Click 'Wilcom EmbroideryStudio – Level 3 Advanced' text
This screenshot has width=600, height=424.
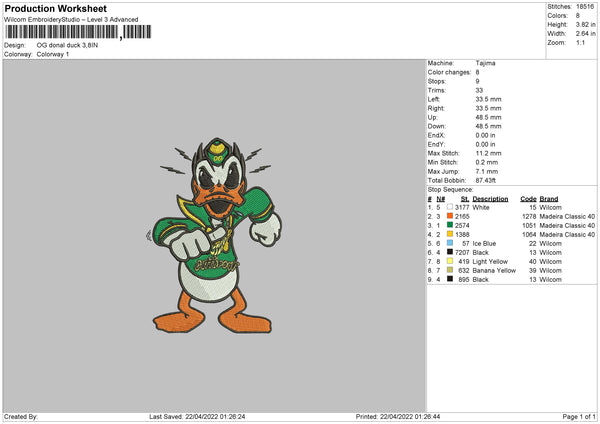[71, 20]
